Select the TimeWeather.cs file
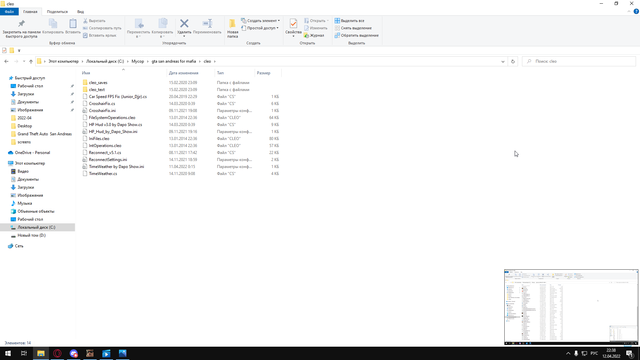640x360 pixels. point(103,173)
